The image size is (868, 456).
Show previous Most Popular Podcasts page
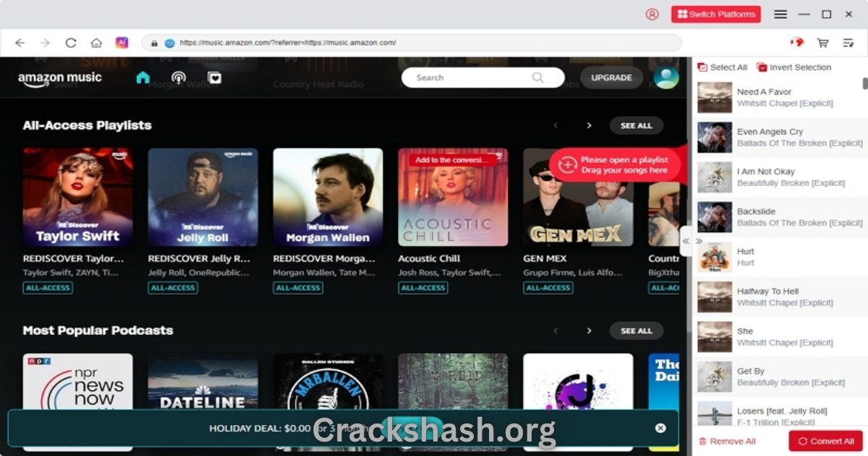click(x=556, y=330)
